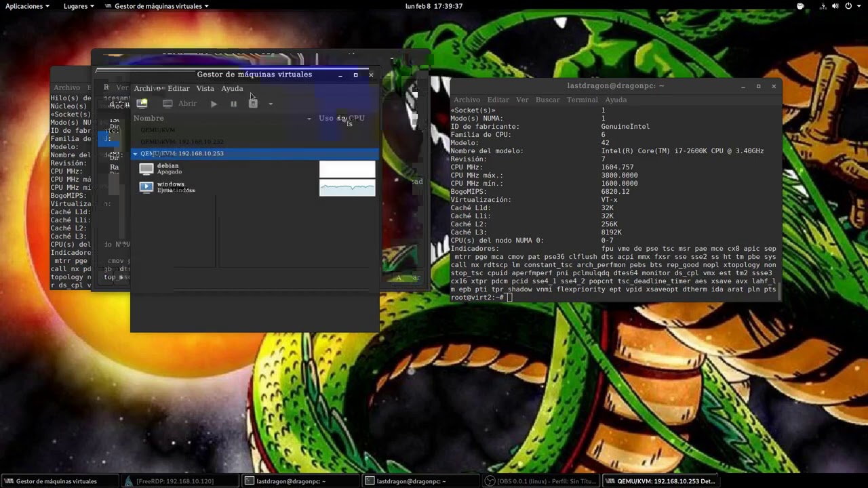The image size is (868, 488).
Task: Click the BogoMIPS value 6820.12
Action: [x=615, y=192]
